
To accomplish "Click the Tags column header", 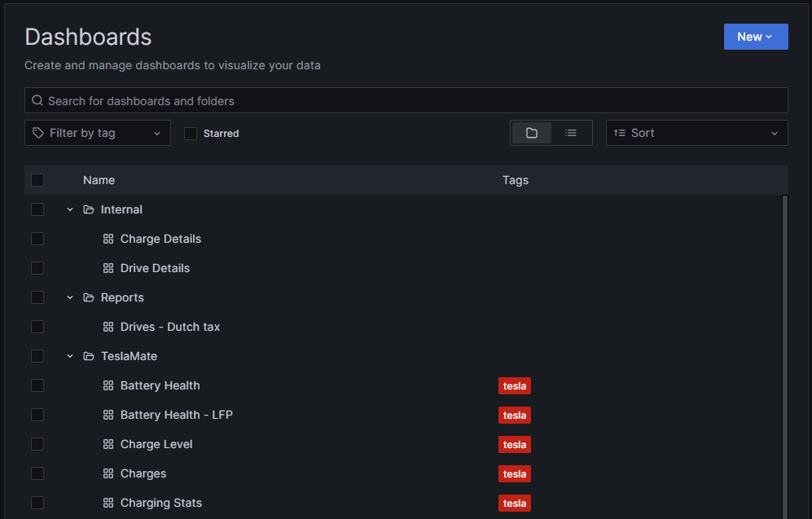I will click(516, 180).
